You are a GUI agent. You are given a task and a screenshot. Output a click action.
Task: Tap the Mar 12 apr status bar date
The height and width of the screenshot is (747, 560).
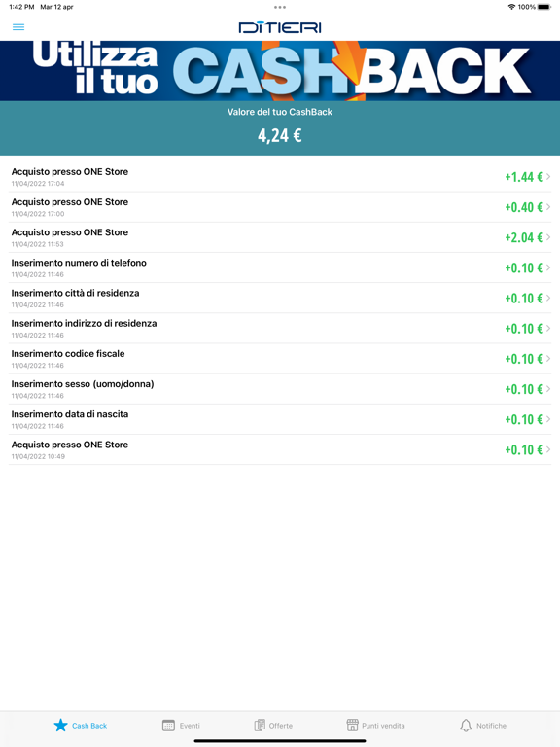point(56,7)
